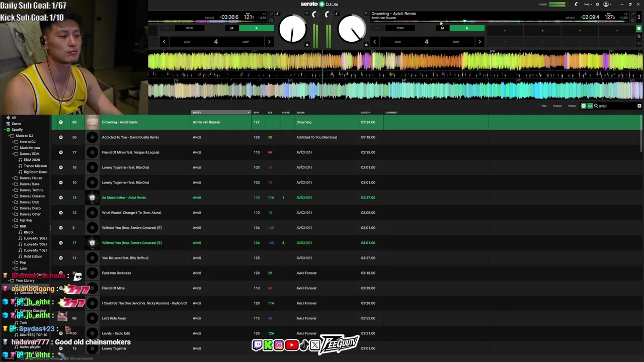
Task: Open Serato settings gear
Action: [597, 4]
